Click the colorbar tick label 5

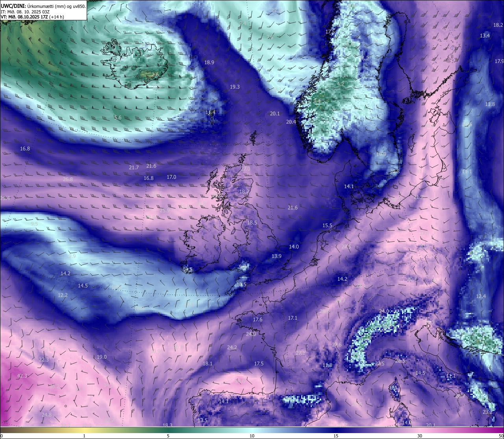pyautogui.click(x=168, y=436)
